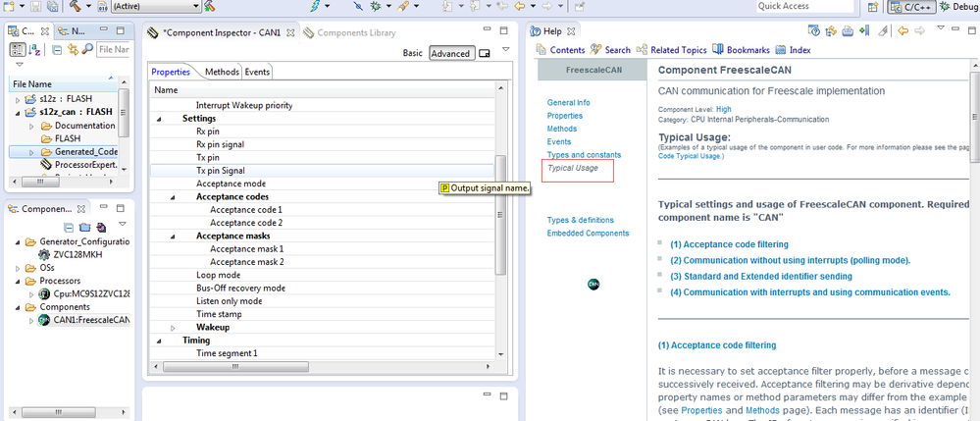Open the Components Library tab

(349, 32)
